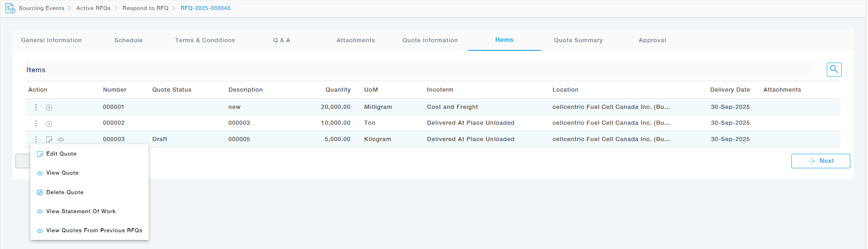Open three-dot actions menu for item 000001

tap(36, 107)
